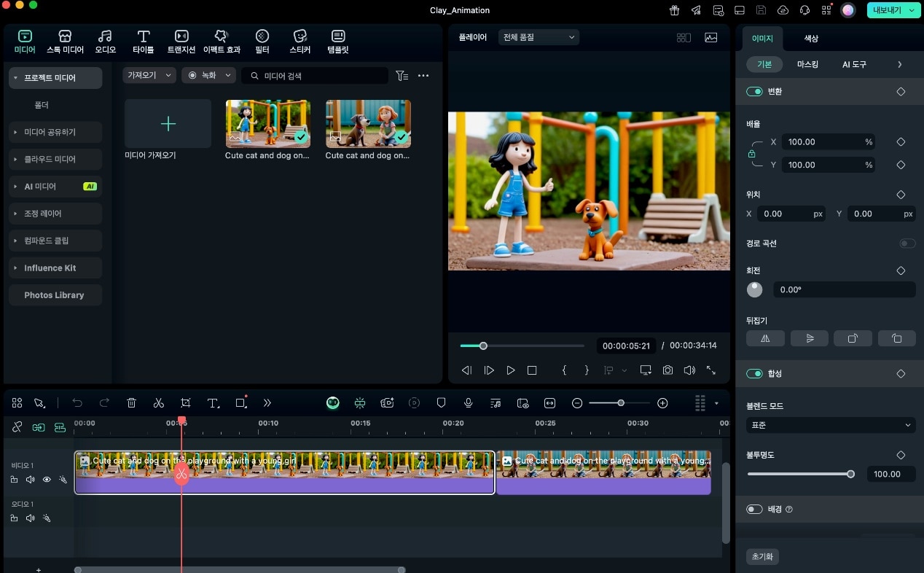Select the crop tool in the timeline toolbar

(186, 402)
